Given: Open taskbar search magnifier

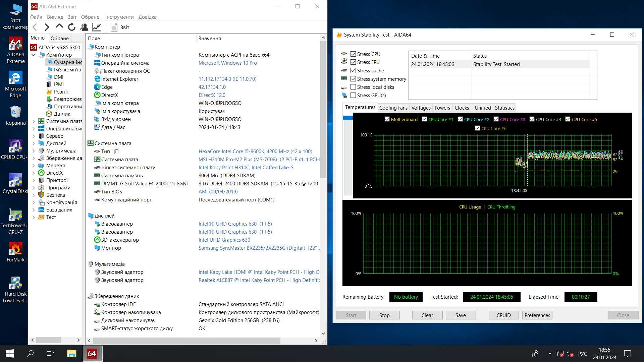Looking at the screenshot, I should [x=30, y=354].
